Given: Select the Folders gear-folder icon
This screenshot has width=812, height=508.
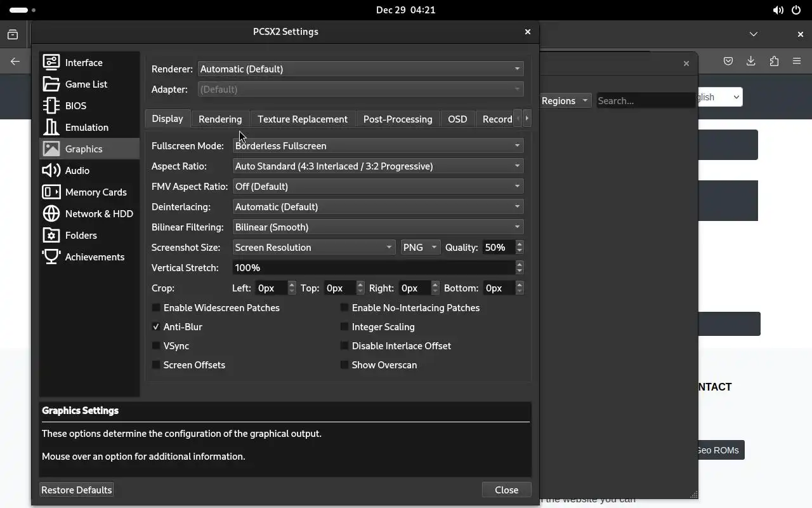Looking at the screenshot, I should point(51,235).
